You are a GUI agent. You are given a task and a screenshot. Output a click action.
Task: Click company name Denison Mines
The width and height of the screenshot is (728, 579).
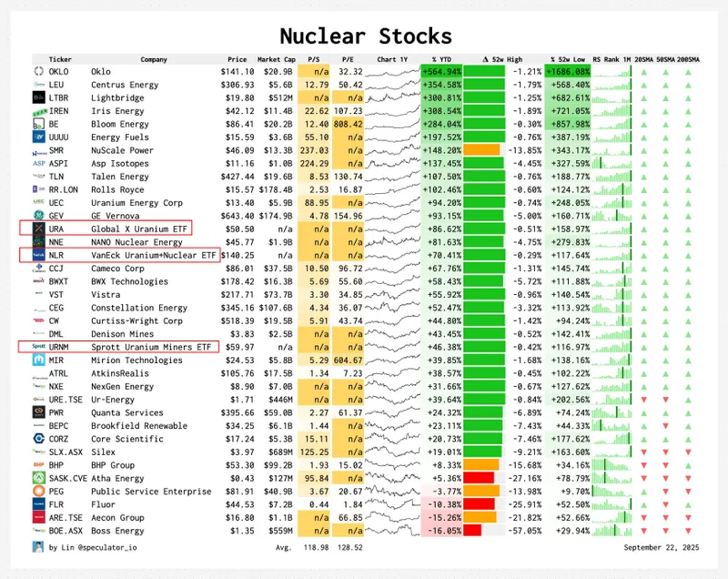(122, 334)
